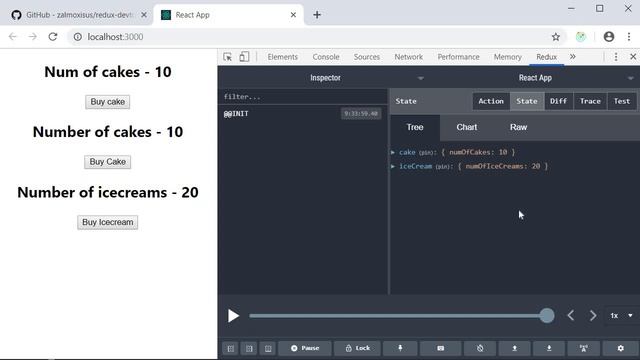The image size is (640, 360).
Task: Open the Performance panel in DevTools
Action: [x=458, y=57]
